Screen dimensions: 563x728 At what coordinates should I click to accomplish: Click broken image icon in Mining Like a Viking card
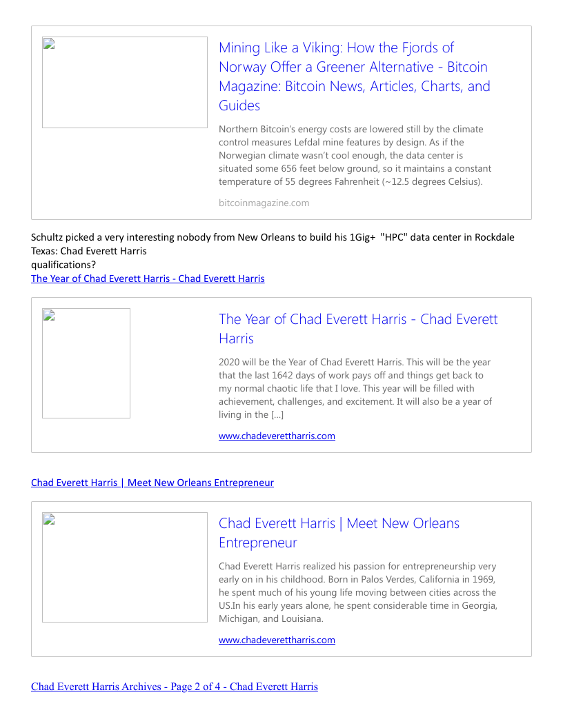coord(48,44)
